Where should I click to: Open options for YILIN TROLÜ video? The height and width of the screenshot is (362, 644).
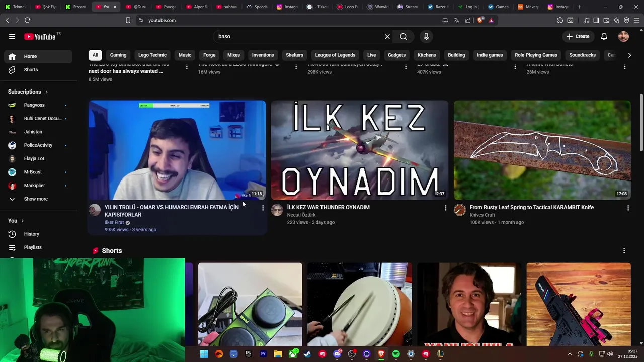point(263,208)
